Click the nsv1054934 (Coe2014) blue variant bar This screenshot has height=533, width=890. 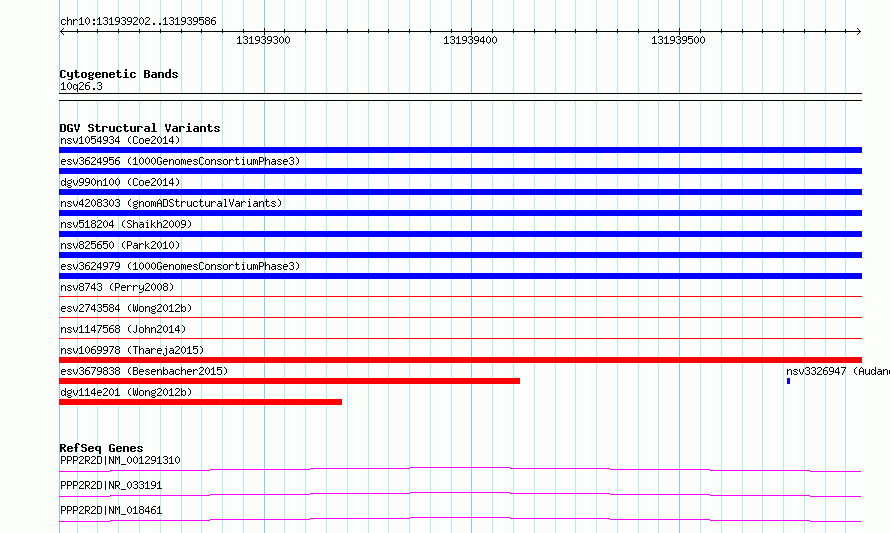(460, 150)
